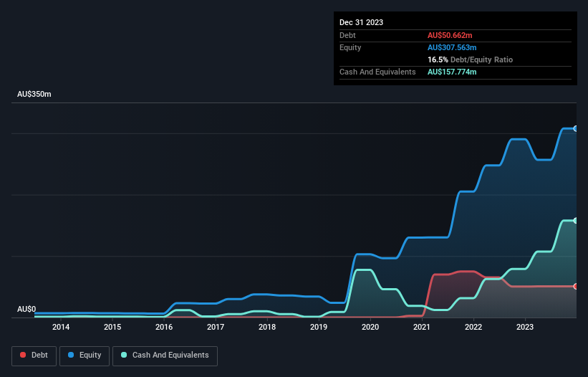The width and height of the screenshot is (588, 377).
Task: Click the Equity label in tooltip
Action: tap(350, 47)
